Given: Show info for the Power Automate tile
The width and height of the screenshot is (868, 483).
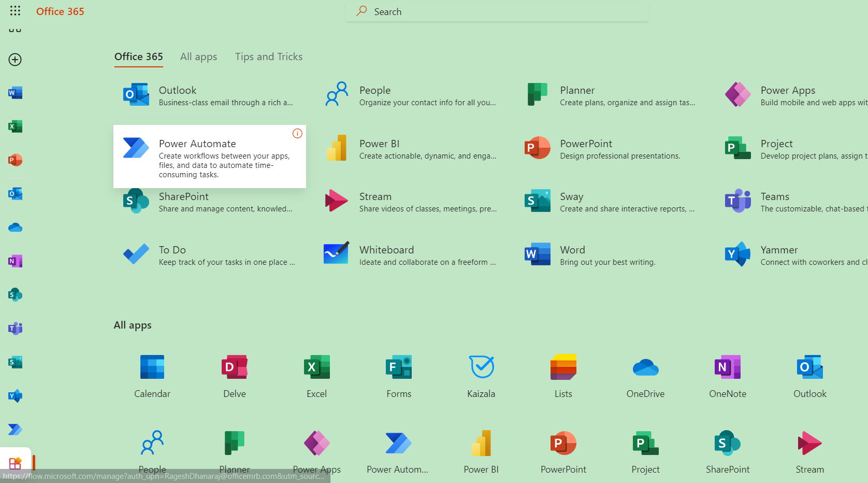Looking at the screenshot, I should click(x=297, y=134).
